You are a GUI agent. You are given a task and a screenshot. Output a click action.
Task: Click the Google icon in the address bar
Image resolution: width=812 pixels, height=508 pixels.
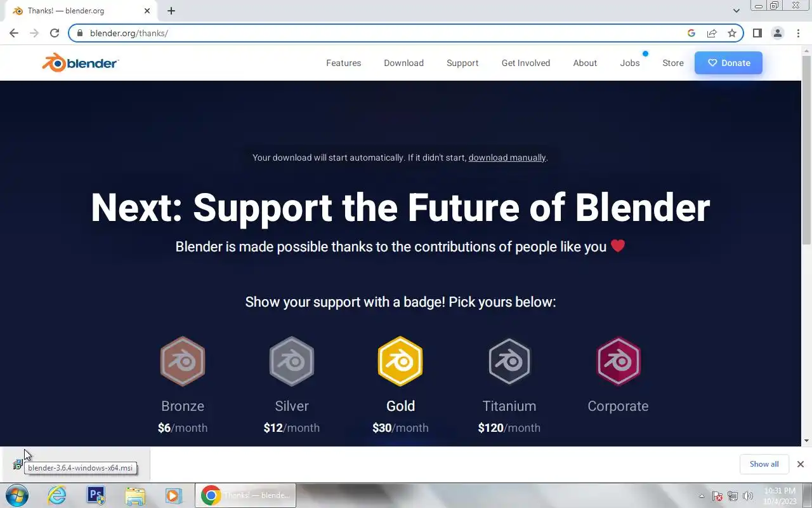click(x=691, y=33)
